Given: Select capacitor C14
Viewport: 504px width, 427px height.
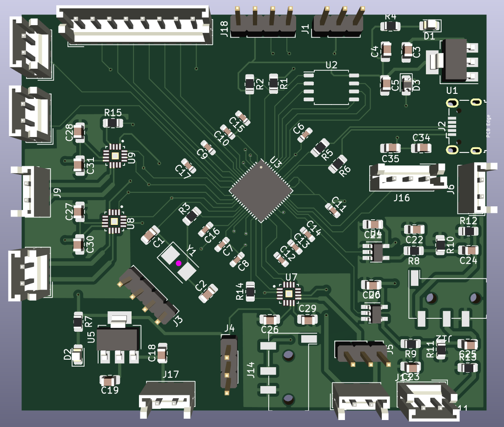Looking at the screenshot, I should pyautogui.click(x=307, y=235).
